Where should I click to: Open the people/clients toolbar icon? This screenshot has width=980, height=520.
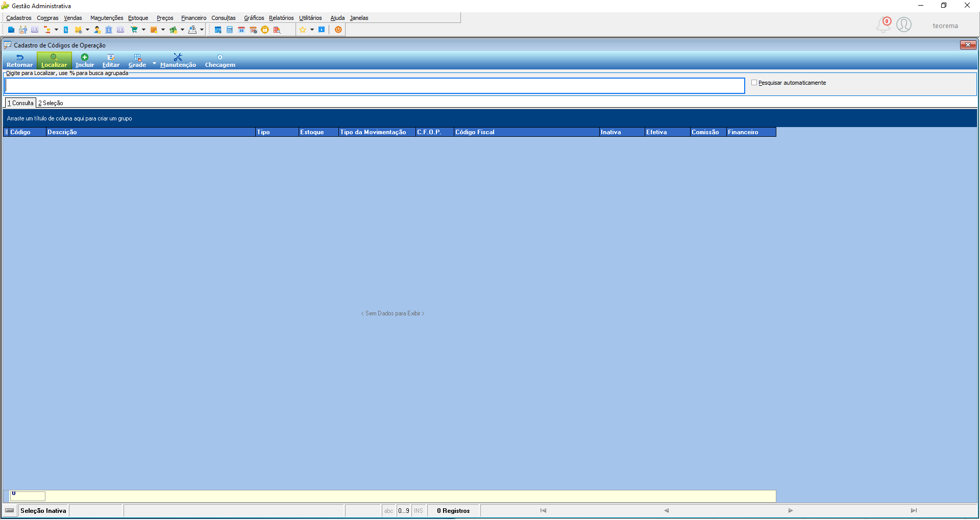pyautogui.click(x=23, y=30)
